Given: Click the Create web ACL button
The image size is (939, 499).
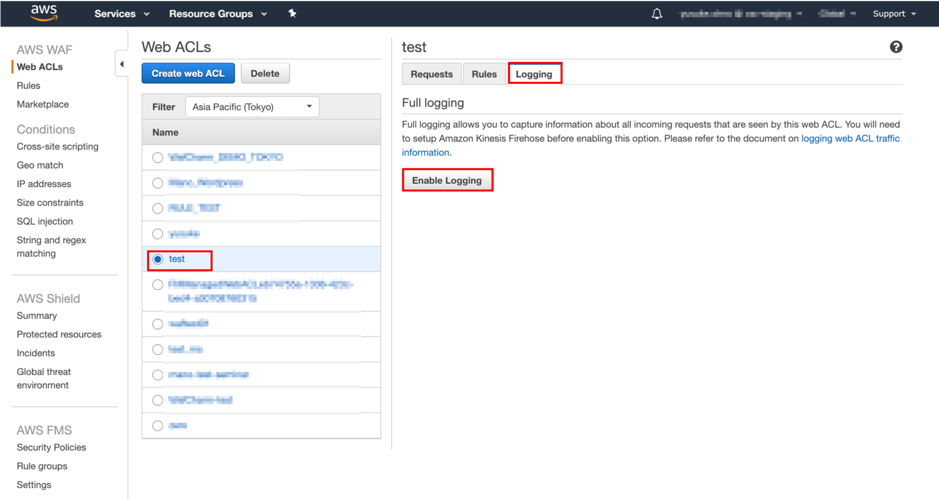Looking at the screenshot, I should pyautogui.click(x=188, y=74).
